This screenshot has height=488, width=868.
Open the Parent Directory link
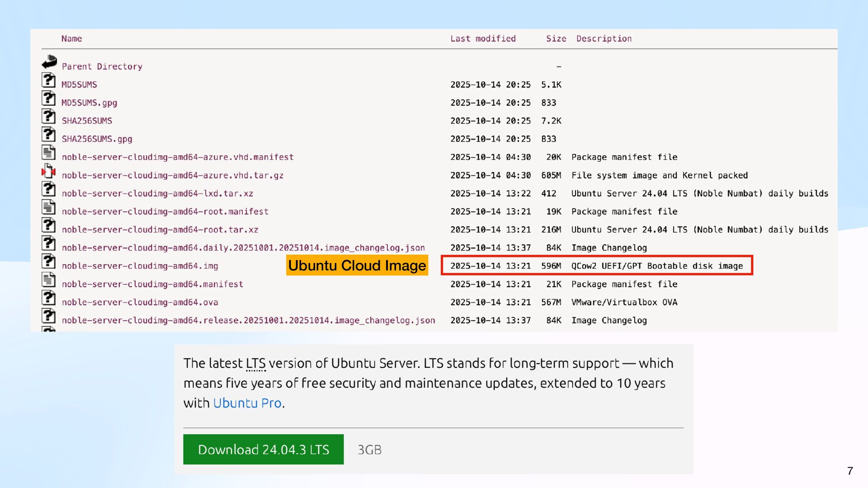(x=102, y=67)
